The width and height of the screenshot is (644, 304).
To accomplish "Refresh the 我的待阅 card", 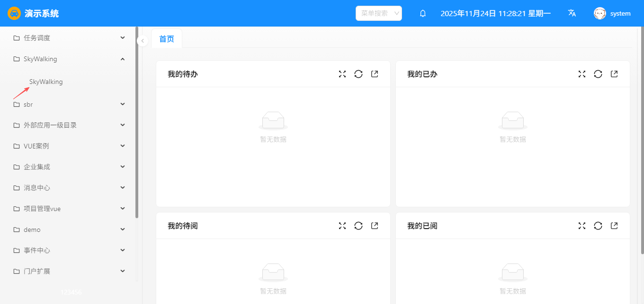I will (358, 226).
